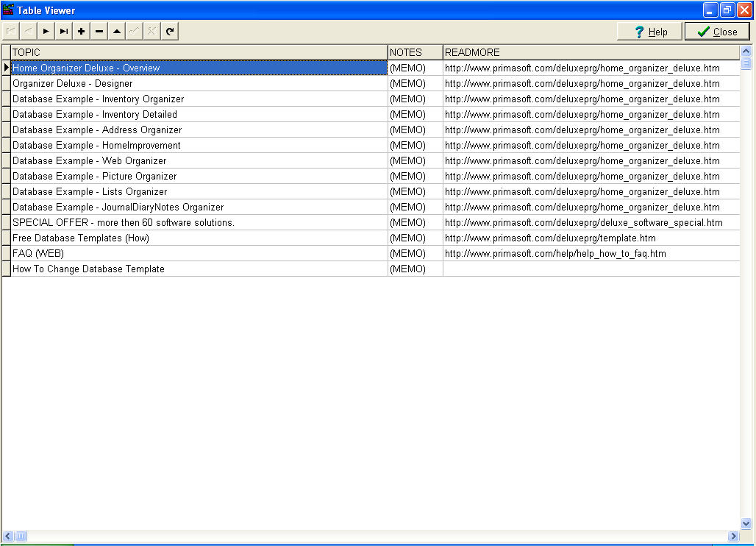
Task: Click the help_how_to_faq.htm URL cell
Action: click(591, 253)
